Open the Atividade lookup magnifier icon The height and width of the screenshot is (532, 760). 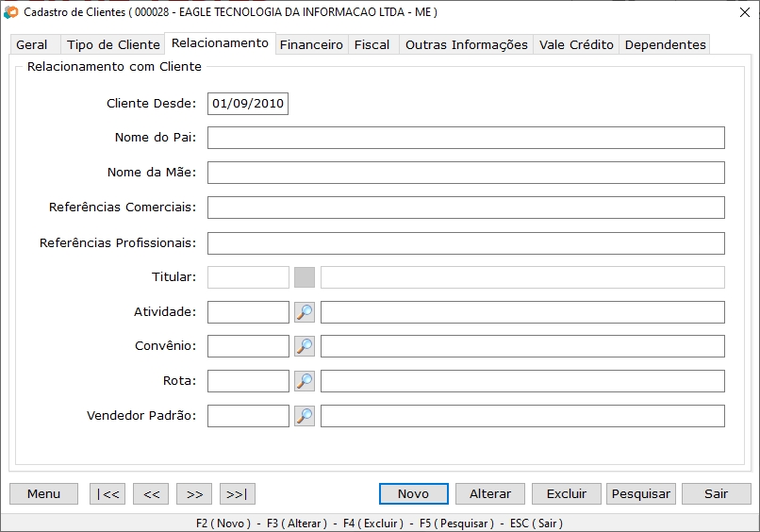305,312
